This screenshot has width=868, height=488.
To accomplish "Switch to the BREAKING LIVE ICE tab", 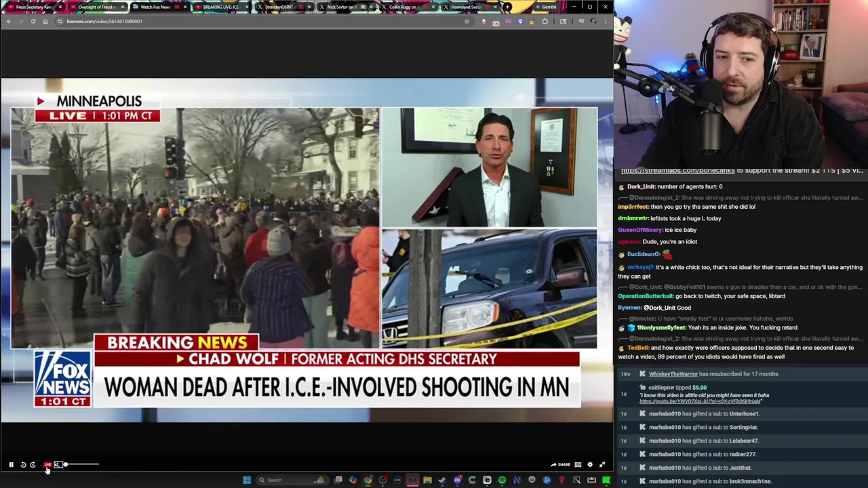I will tap(220, 7).
